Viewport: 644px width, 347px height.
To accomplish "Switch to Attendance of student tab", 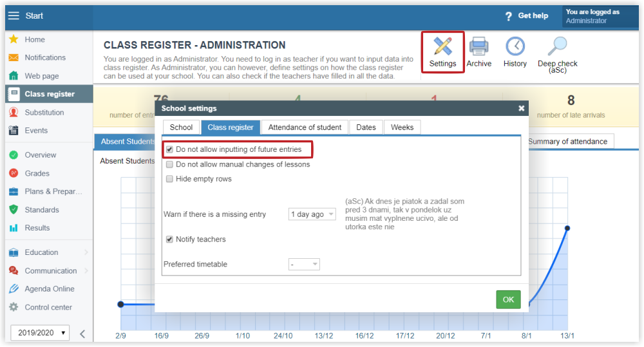I will (305, 127).
